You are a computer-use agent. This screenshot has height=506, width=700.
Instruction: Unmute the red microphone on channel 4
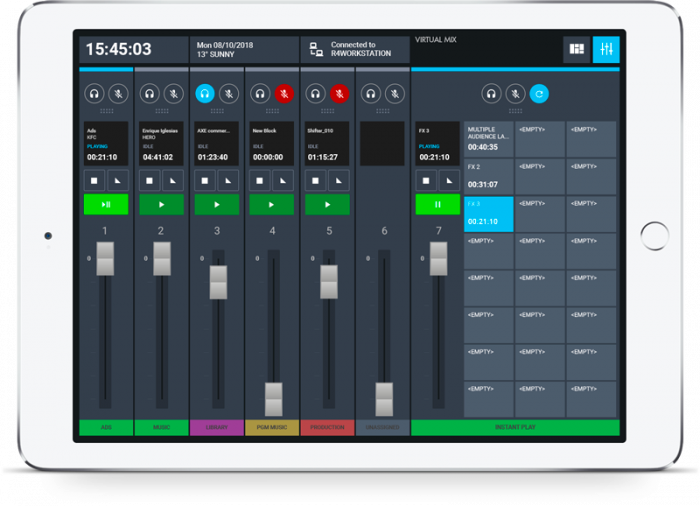(284, 94)
